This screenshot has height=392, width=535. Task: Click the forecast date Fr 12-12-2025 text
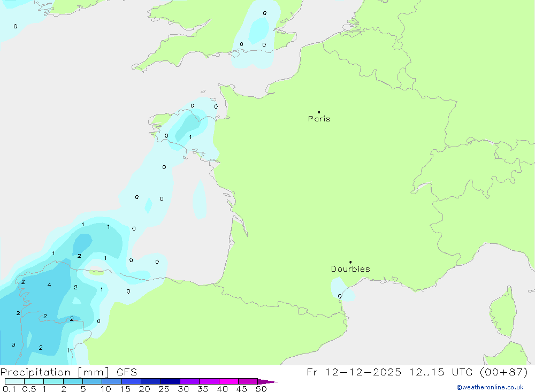(354, 372)
